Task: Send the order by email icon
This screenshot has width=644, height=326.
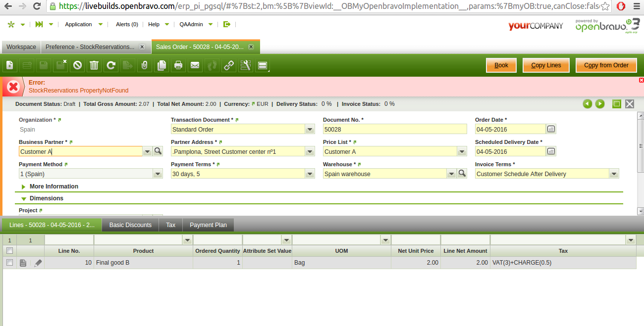Action: [195, 65]
